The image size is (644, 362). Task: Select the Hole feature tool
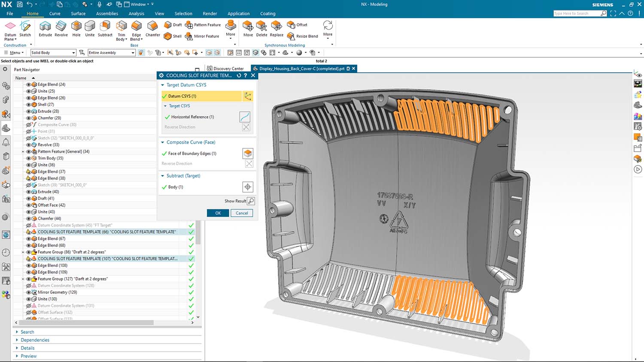76,28
